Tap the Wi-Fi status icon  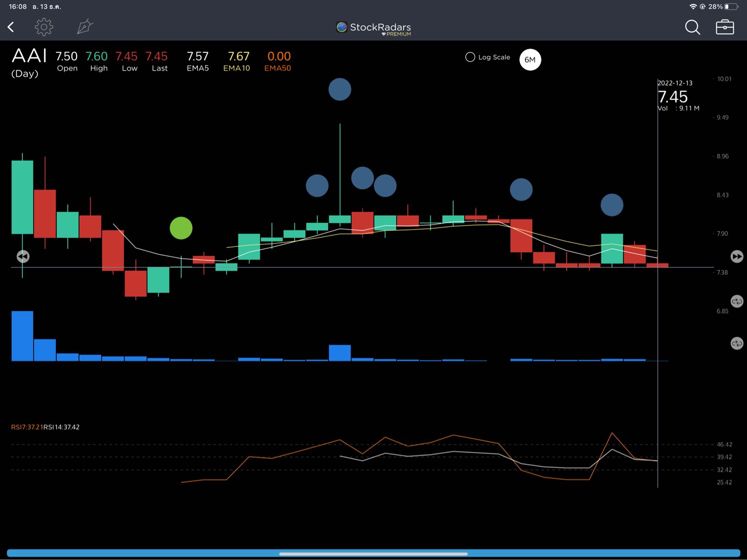point(693,6)
